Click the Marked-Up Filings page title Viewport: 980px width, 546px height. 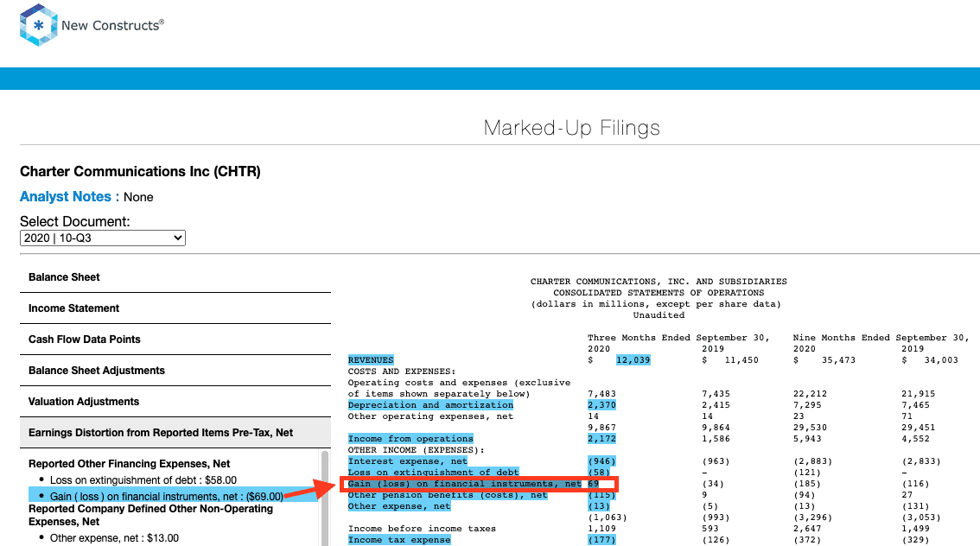pyautogui.click(x=572, y=128)
